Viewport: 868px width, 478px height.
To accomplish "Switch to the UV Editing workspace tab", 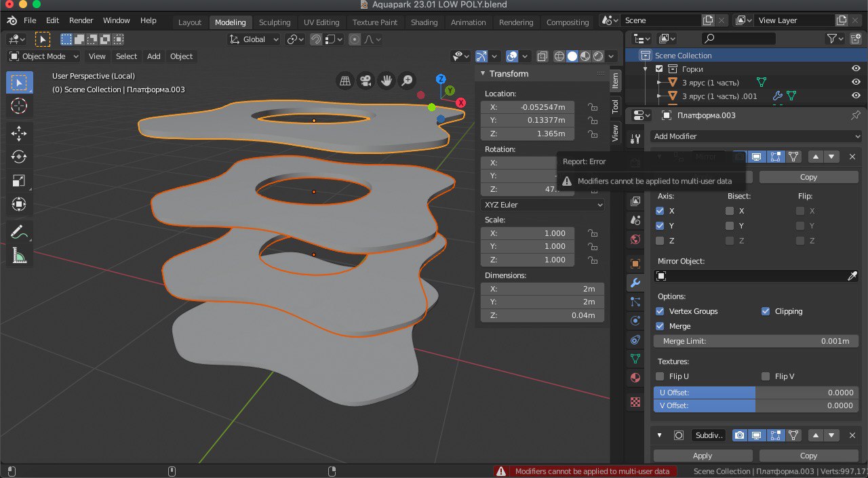I will (x=321, y=22).
